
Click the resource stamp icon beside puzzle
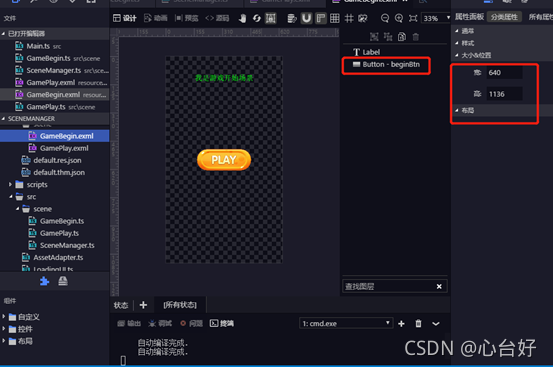63,281
